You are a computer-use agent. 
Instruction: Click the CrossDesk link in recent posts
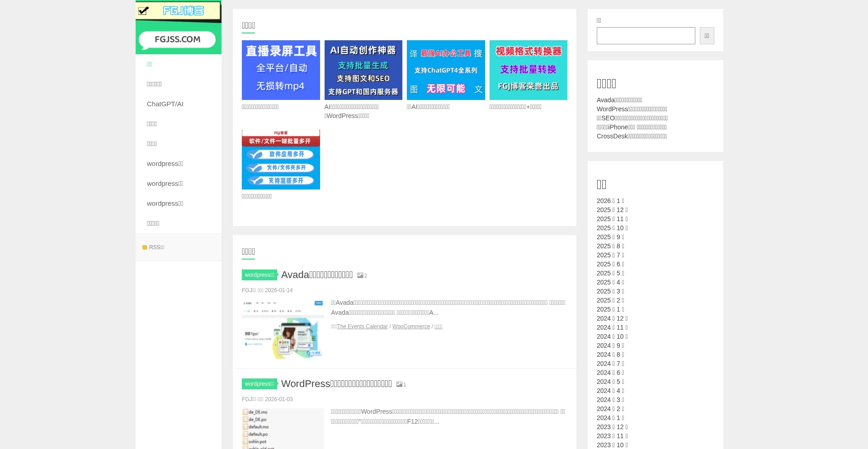[632, 136]
